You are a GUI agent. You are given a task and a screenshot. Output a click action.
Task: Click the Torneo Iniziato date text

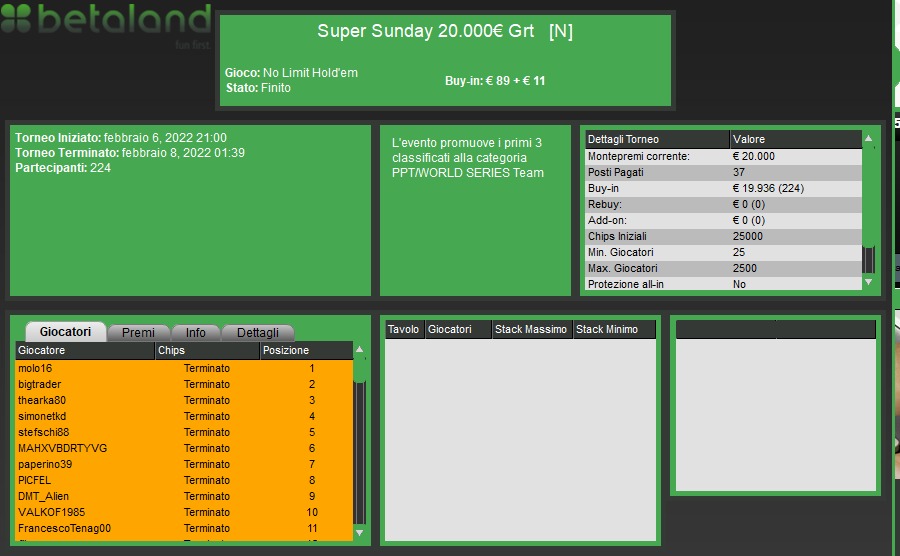tap(121, 138)
